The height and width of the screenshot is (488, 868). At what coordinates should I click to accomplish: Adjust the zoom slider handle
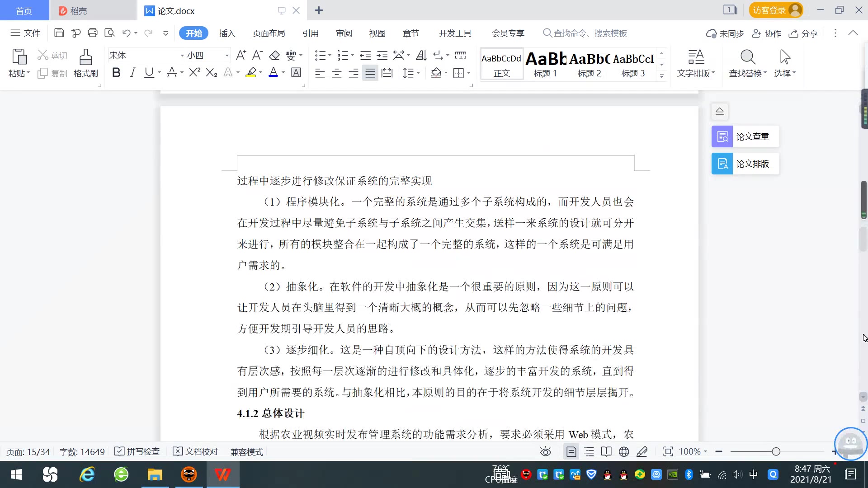point(776,451)
